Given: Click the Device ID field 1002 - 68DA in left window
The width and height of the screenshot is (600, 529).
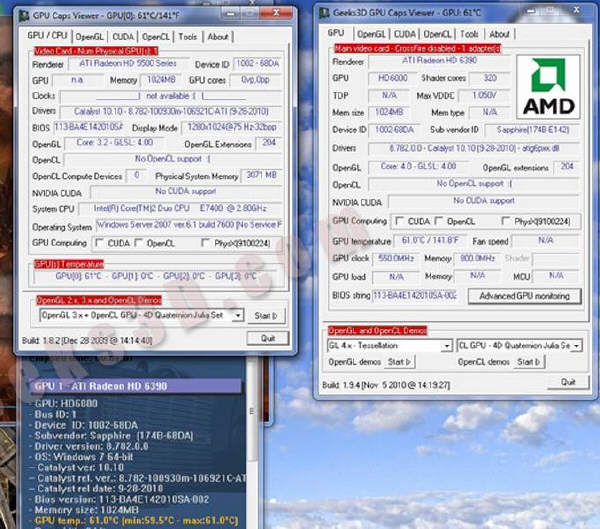Looking at the screenshot, I should [258, 64].
